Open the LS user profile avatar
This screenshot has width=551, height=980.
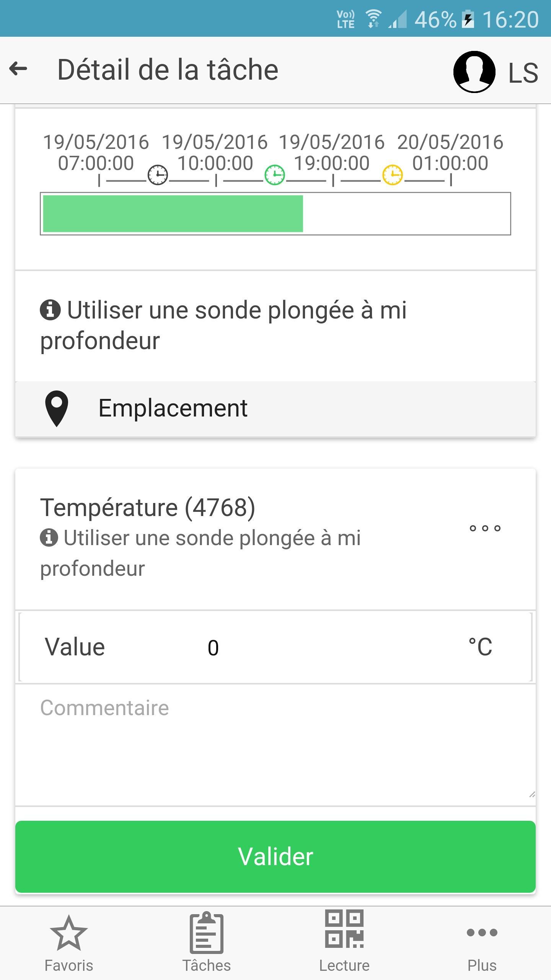[x=474, y=72]
